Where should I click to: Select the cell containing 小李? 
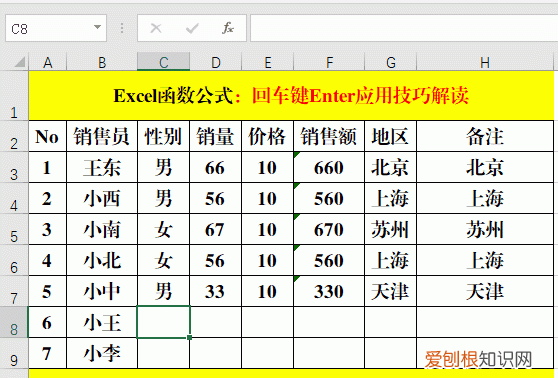click(102, 353)
